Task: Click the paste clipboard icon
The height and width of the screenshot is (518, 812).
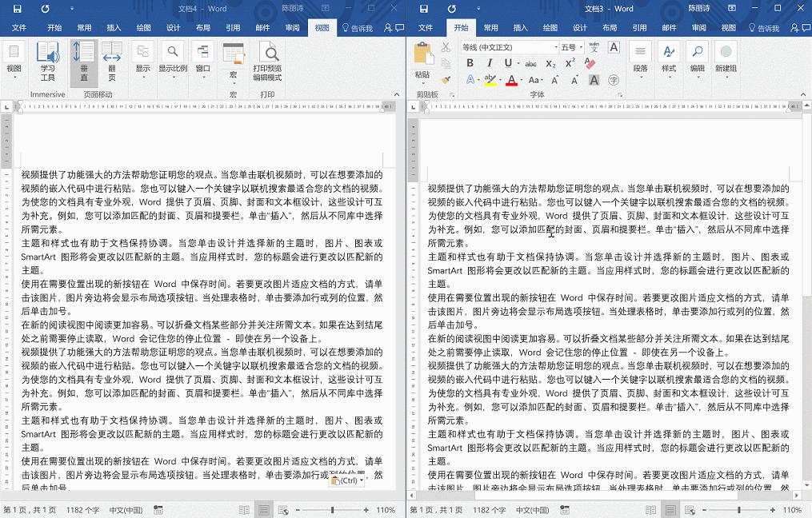Action: (422, 54)
